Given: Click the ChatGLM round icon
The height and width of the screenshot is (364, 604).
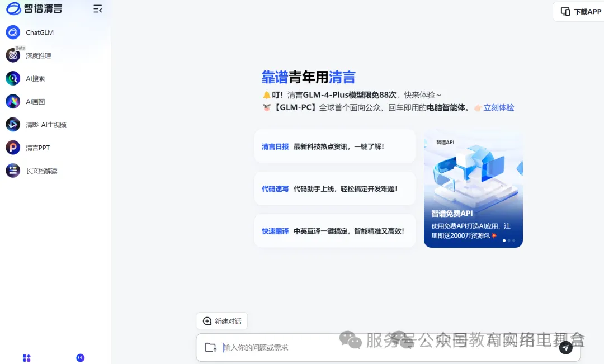Looking at the screenshot, I should (x=13, y=32).
